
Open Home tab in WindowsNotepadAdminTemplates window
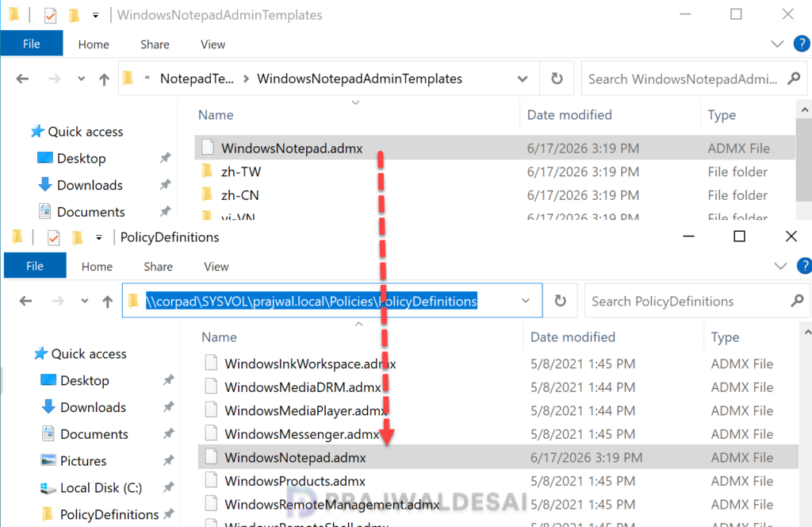pos(94,44)
